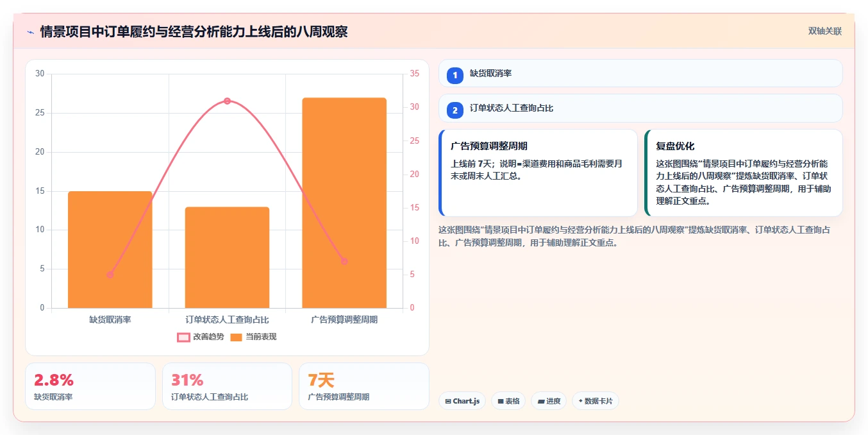Select the number 2 badge for 订单状态人工查询占比
868x435 pixels.
(x=455, y=110)
